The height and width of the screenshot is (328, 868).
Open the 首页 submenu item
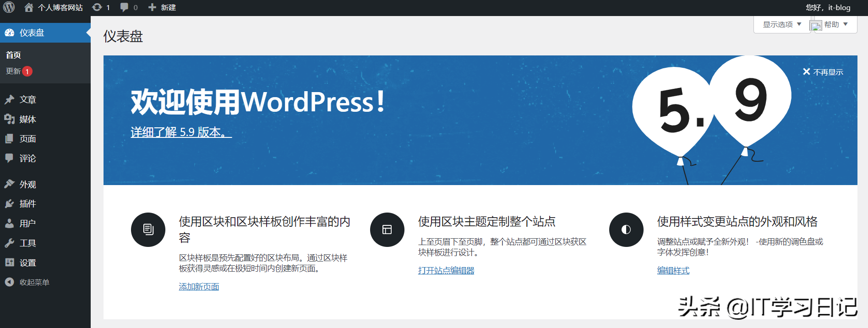13,55
